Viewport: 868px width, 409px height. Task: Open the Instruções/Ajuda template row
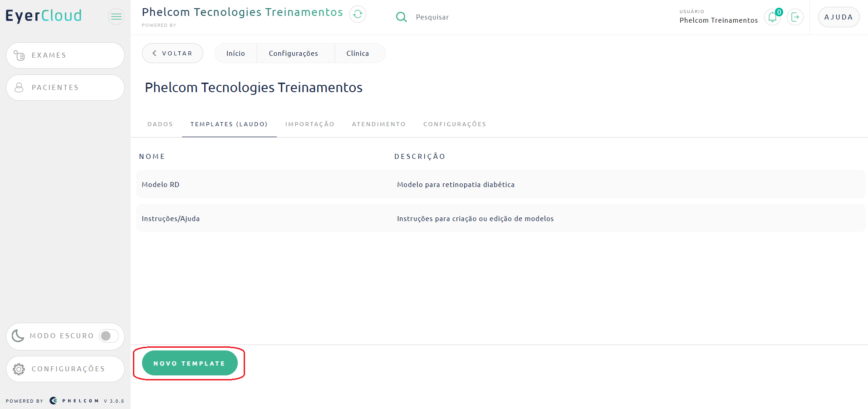[x=500, y=218]
